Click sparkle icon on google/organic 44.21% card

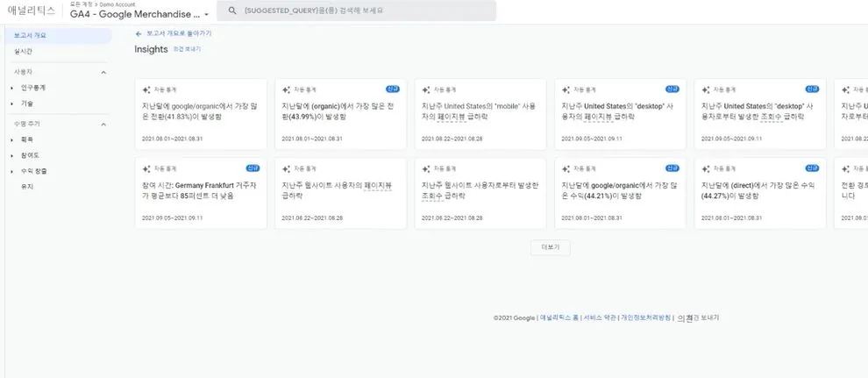pyautogui.click(x=566, y=168)
